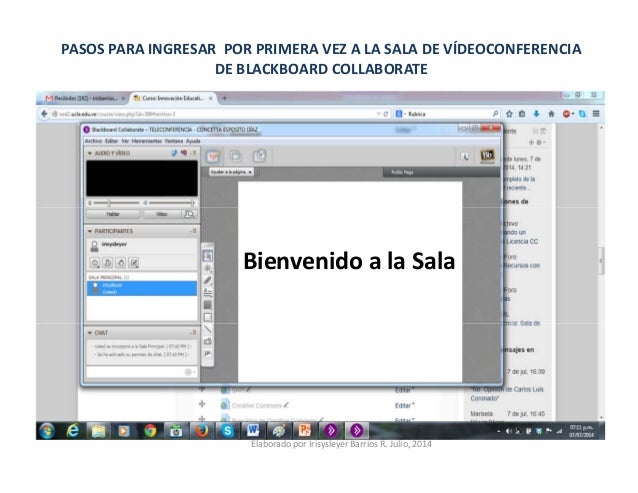Click the step away status icon
Screen dimensions: 638x493
(x=108, y=263)
